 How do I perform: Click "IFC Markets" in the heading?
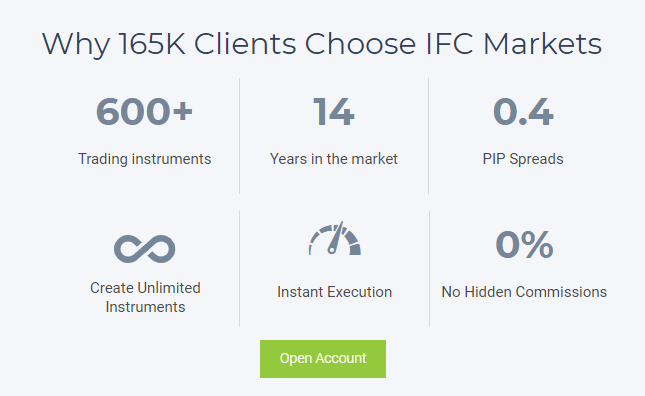(514, 44)
